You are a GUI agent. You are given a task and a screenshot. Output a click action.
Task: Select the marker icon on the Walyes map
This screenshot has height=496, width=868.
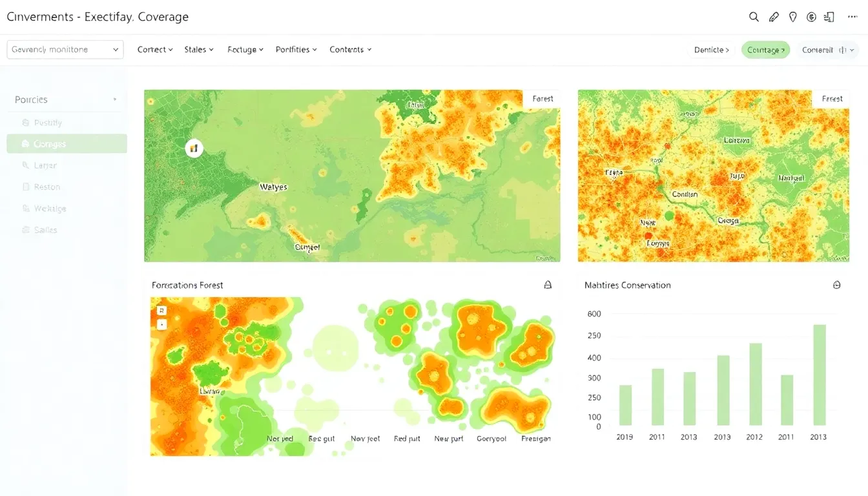[194, 148]
